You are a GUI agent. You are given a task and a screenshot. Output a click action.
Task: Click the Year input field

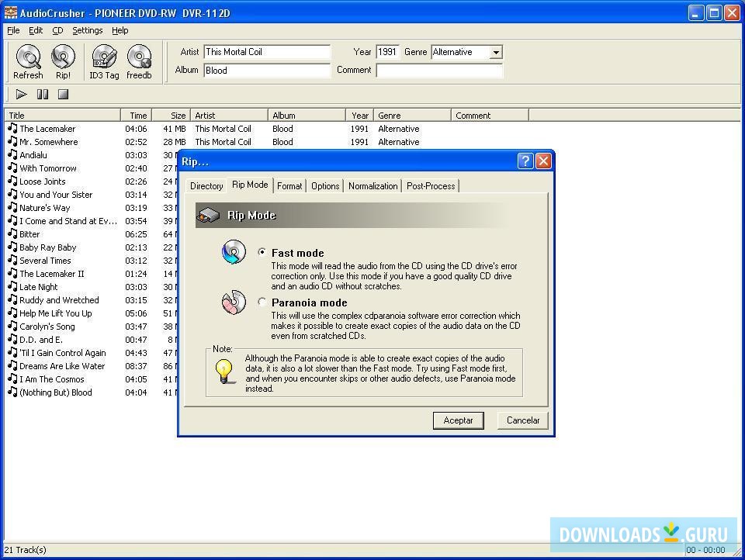tap(387, 52)
